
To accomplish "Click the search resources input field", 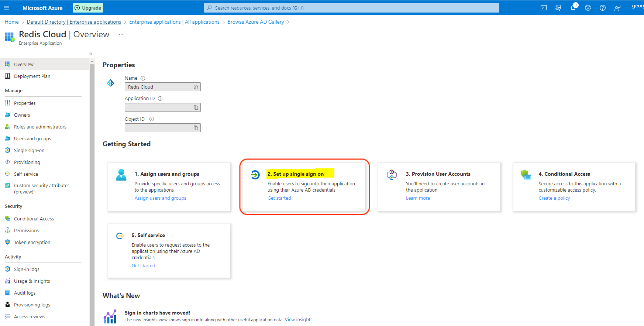I will (x=351, y=8).
